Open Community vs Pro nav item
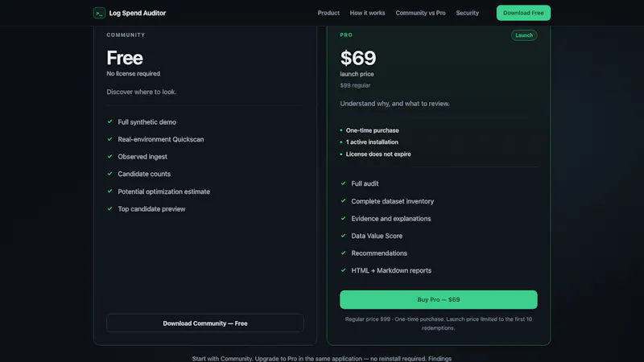 coord(420,13)
